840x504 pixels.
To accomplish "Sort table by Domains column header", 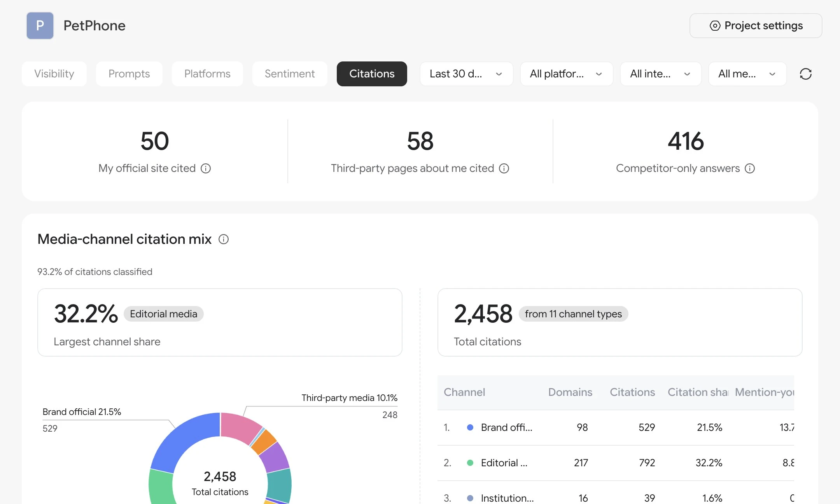I will 570,392.
